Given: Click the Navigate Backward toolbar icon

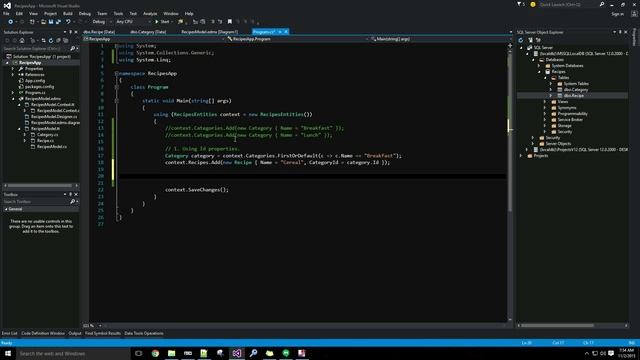Looking at the screenshot, I should point(10,22).
